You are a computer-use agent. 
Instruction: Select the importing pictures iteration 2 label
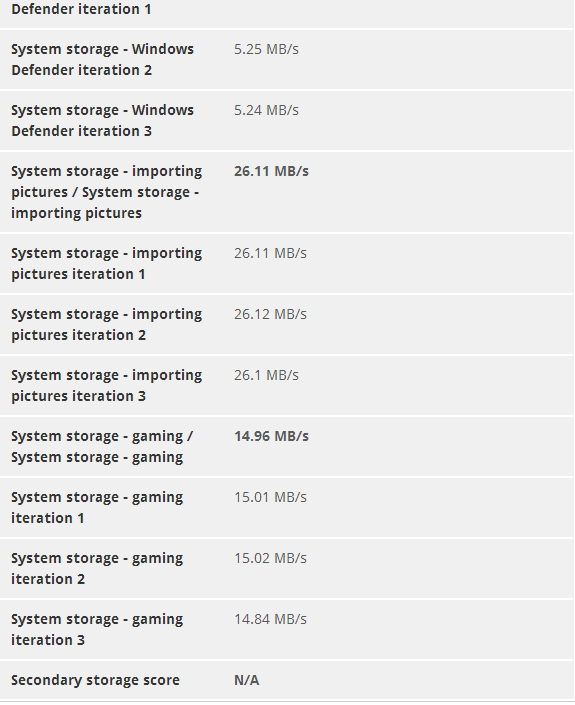(107, 325)
